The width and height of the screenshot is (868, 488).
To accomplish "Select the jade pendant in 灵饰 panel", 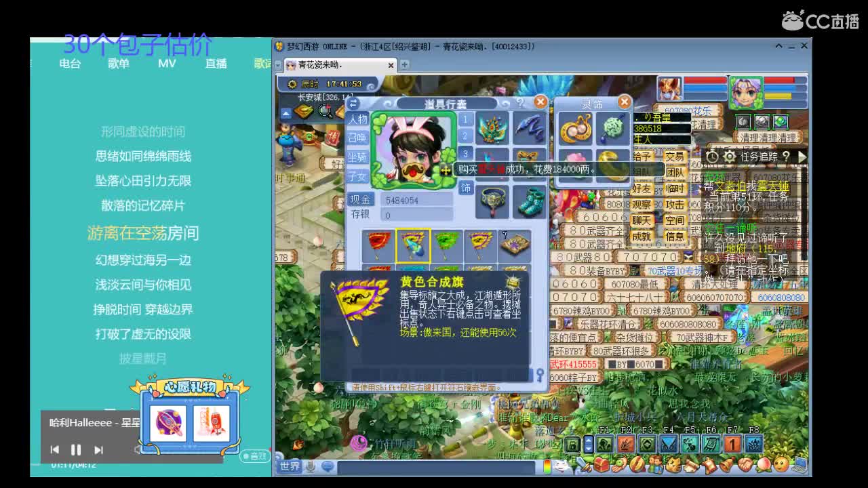I will (613, 129).
